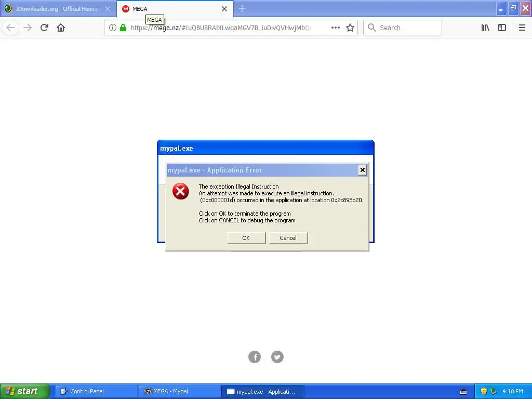Click the red error icon in dialog
Image resolution: width=532 pixels, height=399 pixels.
tap(180, 191)
